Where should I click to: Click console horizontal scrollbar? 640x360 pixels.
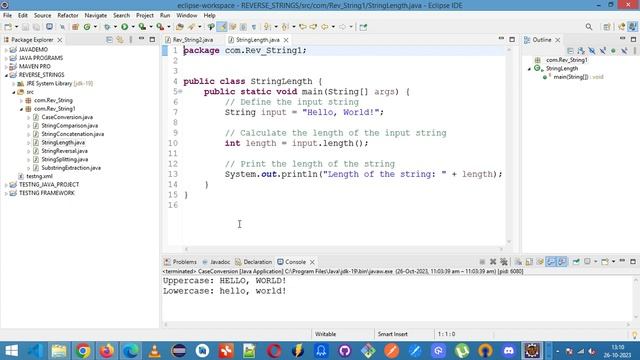(397, 324)
